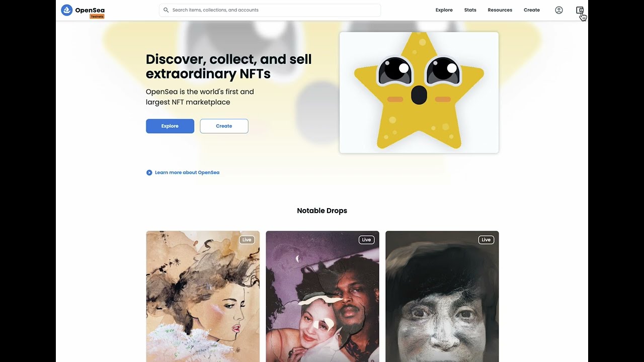Click Live badge on couple photo drop

[x=366, y=240]
